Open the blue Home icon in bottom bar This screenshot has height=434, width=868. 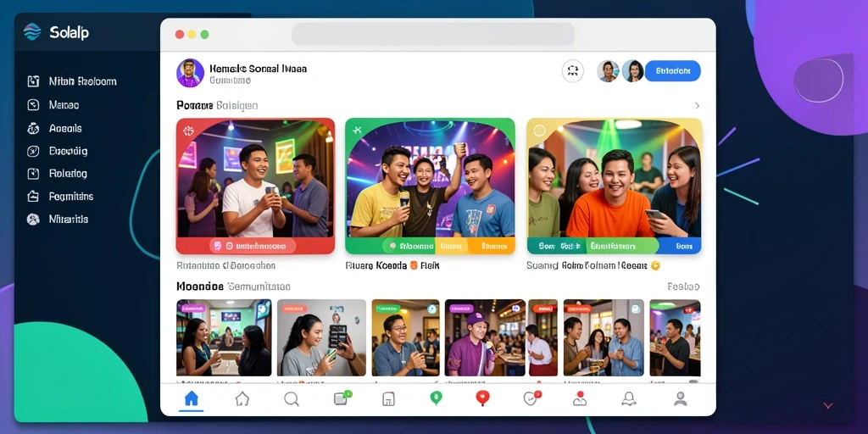point(191,398)
